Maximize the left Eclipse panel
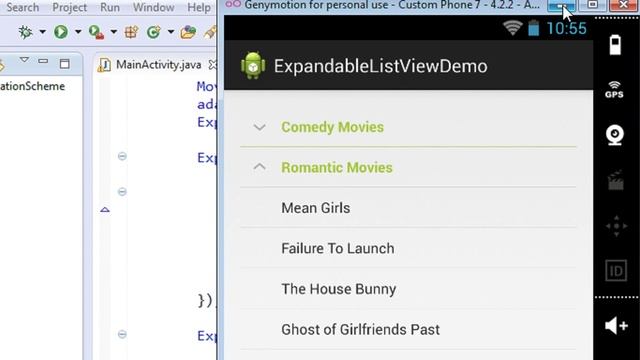Image resolution: width=640 pixels, height=360 pixels. pyautogui.click(x=64, y=64)
